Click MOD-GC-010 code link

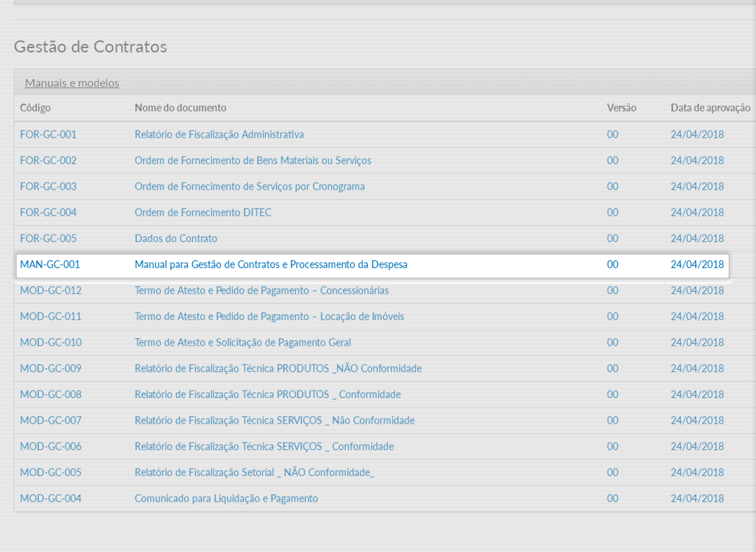coord(51,342)
